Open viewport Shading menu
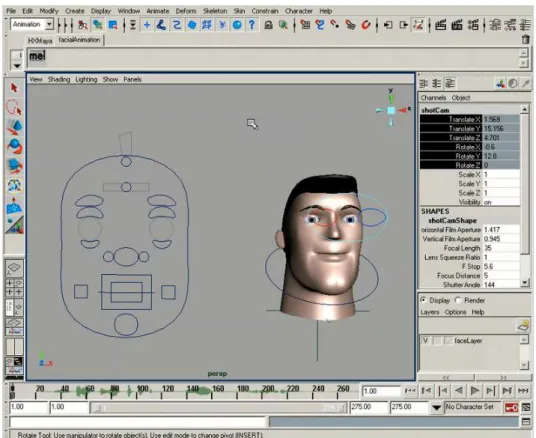 [59, 79]
